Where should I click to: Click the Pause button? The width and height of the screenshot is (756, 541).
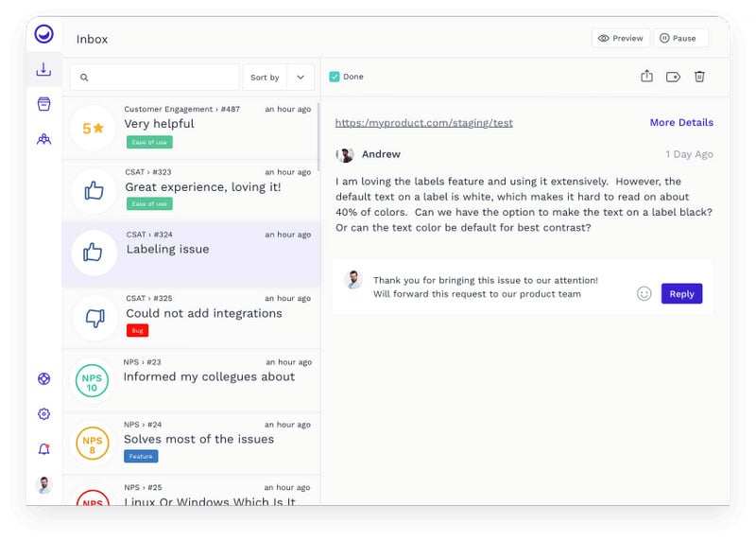[x=681, y=38]
